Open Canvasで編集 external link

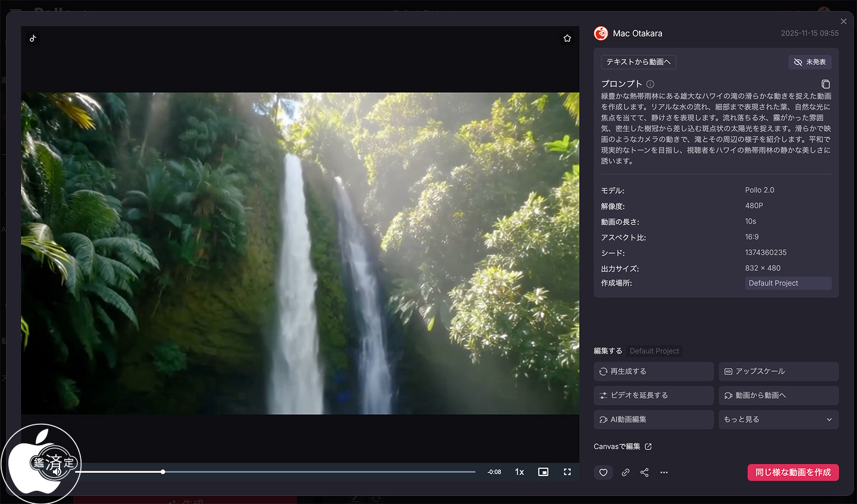623,446
